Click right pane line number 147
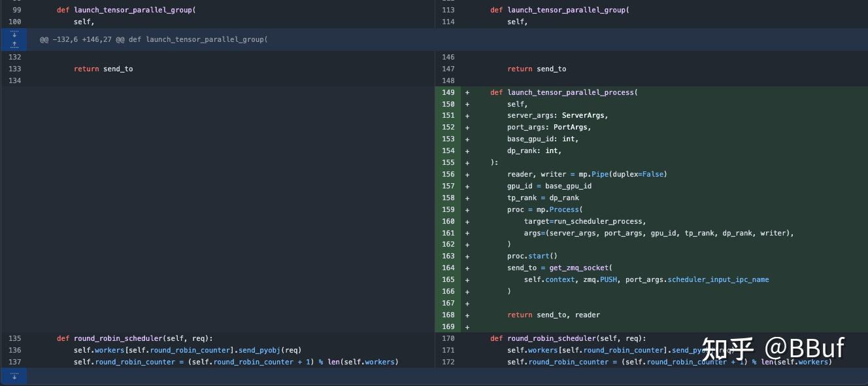 (448, 69)
